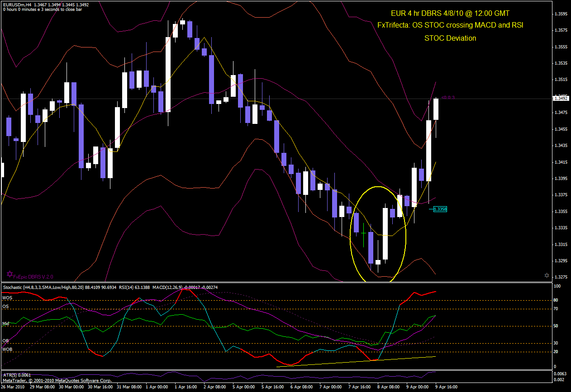Viewport: 571px width, 392px height.
Task: Click the gray star icon near right price axis
Action: [547, 275]
